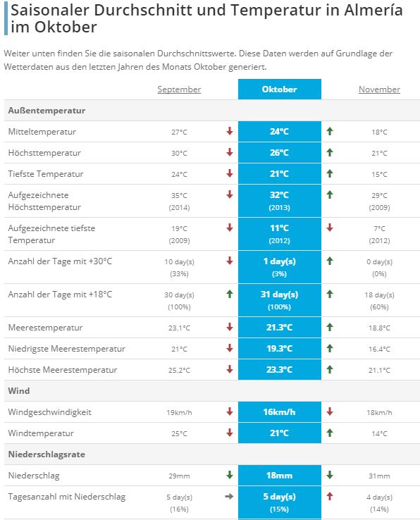The width and height of the screenshot is (420, 520).
Task: Click the Anzahl der Tage mit +30°C label
Action: tap(60, 261)
